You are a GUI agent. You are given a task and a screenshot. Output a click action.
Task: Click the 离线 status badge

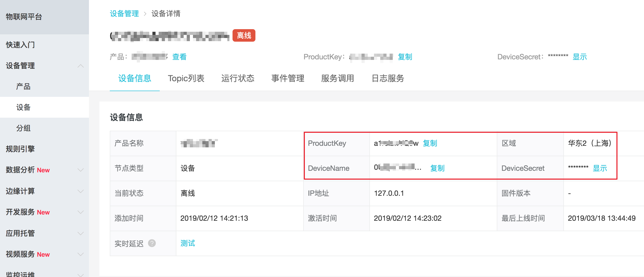click(244, 35)
